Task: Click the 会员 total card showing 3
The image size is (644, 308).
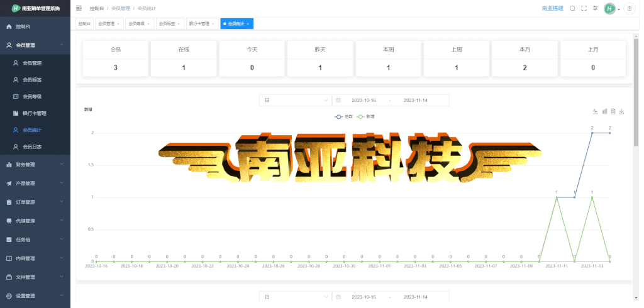Action: click(x=116, y=58)
